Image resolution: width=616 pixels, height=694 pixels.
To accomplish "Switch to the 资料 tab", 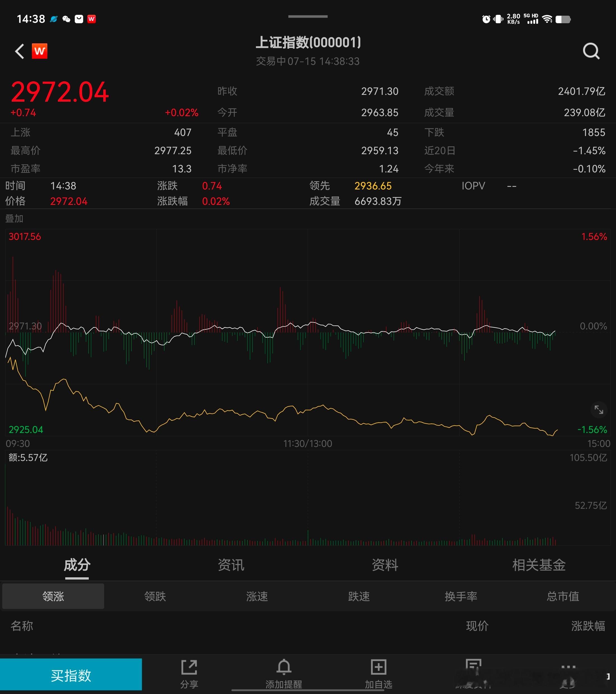I will (x=385, y=565).
